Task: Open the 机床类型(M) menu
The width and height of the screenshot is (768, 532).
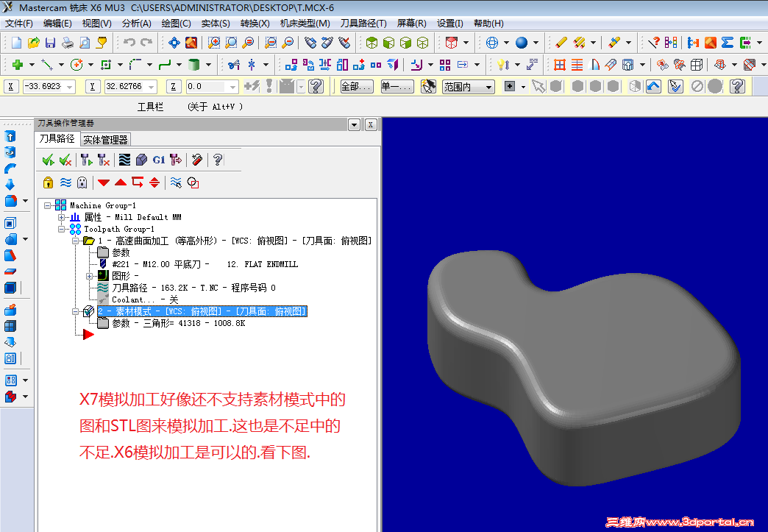Action: coord(305,24)
